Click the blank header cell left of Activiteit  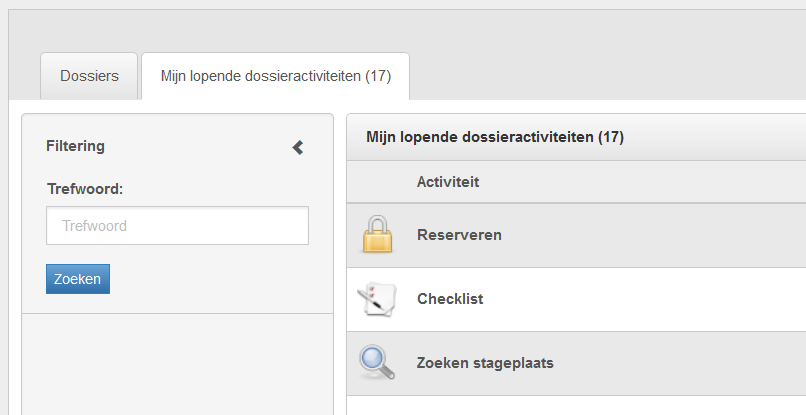(377, 182)
